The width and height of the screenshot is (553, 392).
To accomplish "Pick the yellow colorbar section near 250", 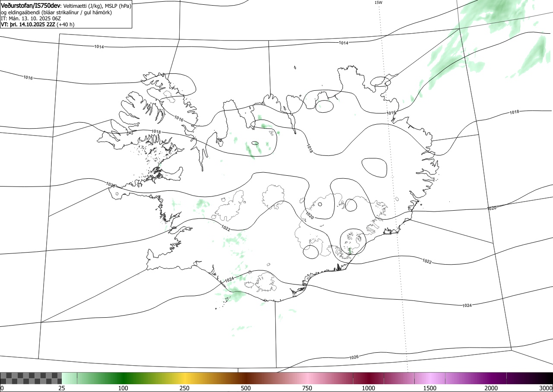I will pyautogui.click(x=184, y=378).
